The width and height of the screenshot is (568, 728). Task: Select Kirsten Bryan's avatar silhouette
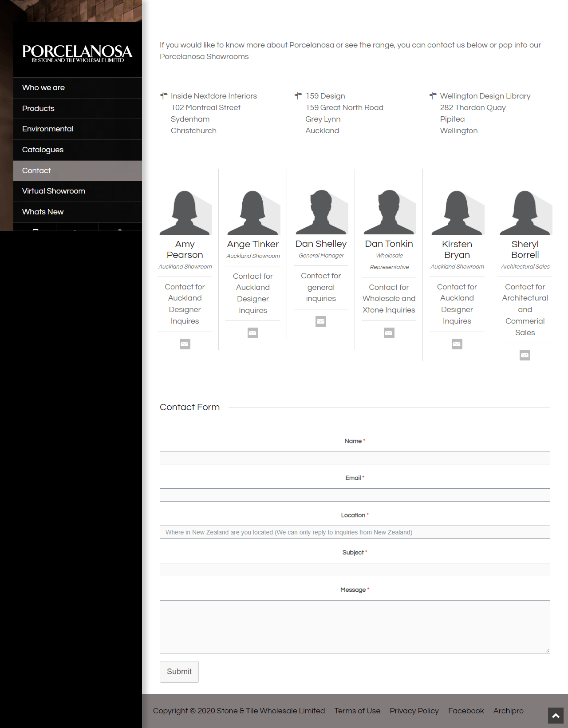click(458, 213)
